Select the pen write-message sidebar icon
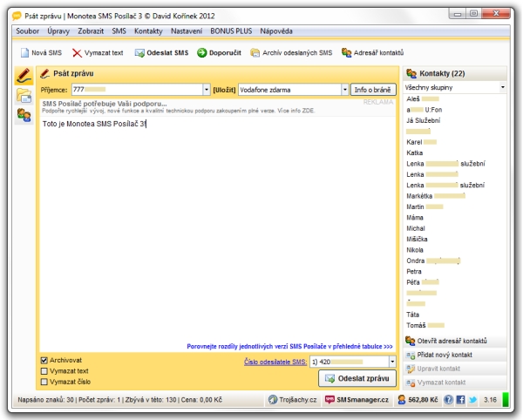523x420 pixels. click(x=24, y=76)
